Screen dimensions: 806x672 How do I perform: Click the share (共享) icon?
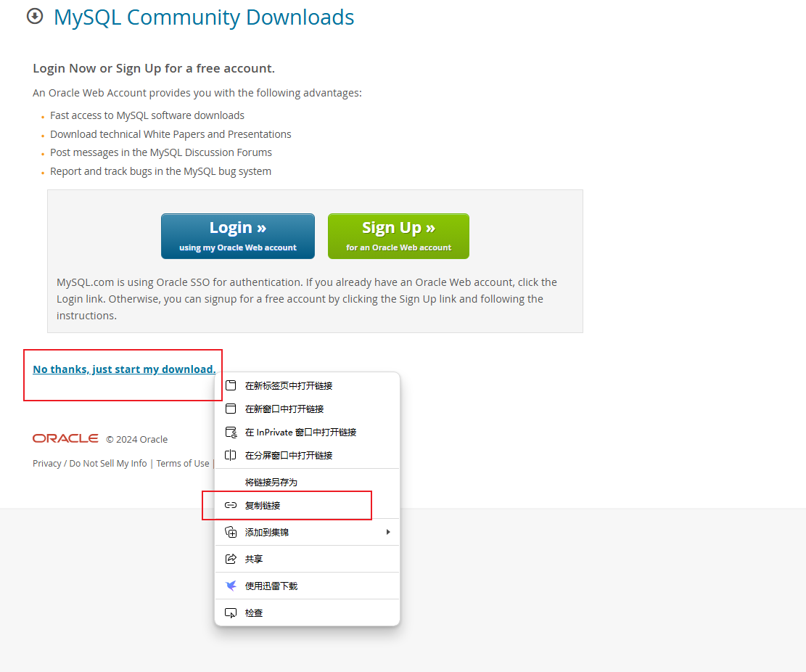[230, 558]
